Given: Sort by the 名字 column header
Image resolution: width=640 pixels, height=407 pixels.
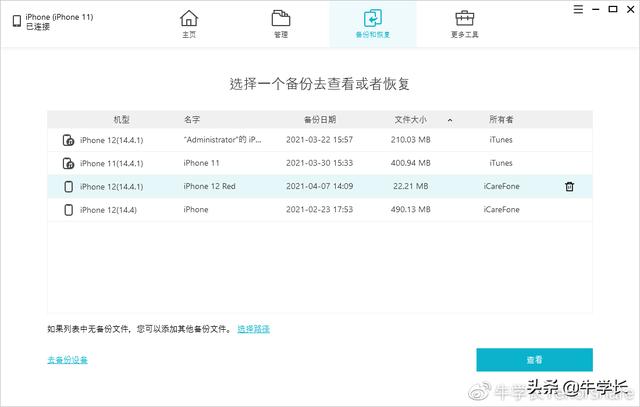Looking at the screenshot, I should pos(191,120).
